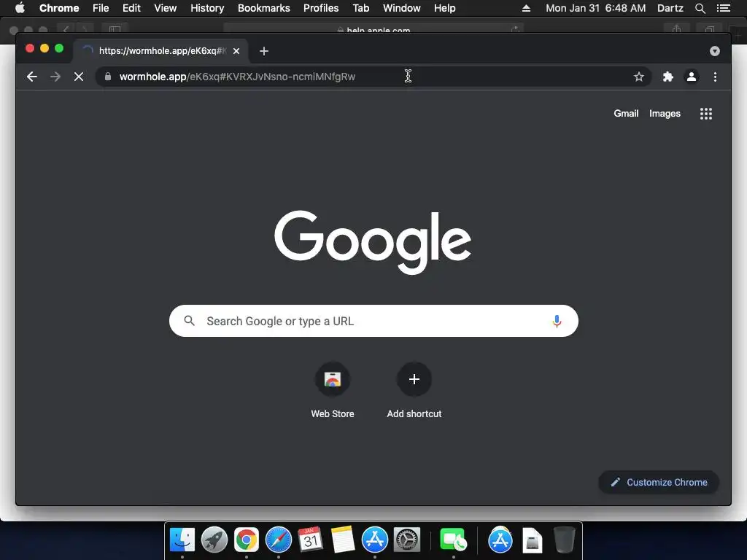Viewport: 747px width, 560px height.
Task: Open the File menu
Action: pyautogui.click(x=101, y=8)
